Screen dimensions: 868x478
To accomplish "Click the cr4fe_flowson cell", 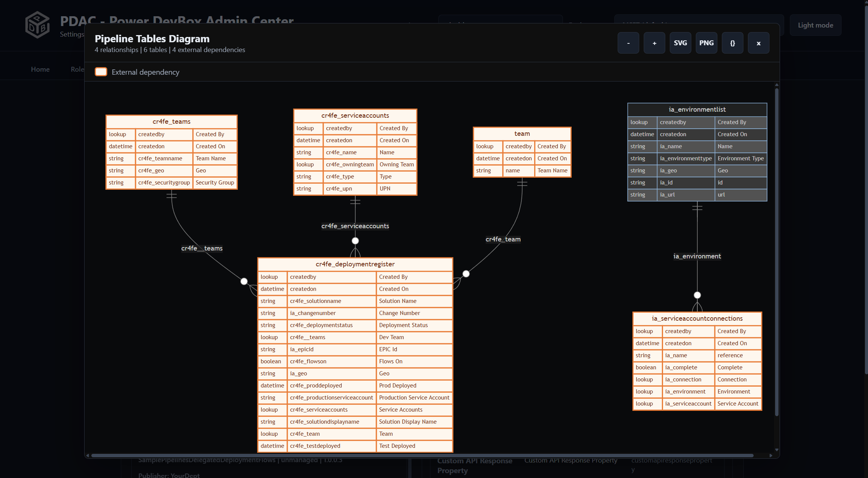I will (331, 361).
